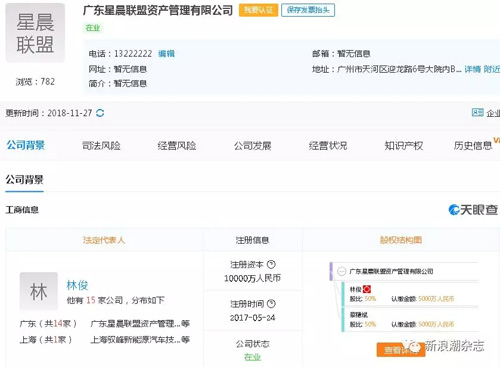500x367 pixels.
Task: Click the 2017-05-24 registration date
Action: tap(252, 318)
